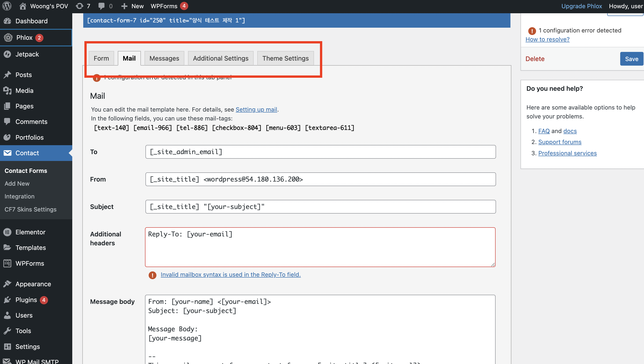This screenshot has width=644, height=364.
Task: Open Elementor from the sidebar
Action: pyautogui.click(x=30, y=232)
